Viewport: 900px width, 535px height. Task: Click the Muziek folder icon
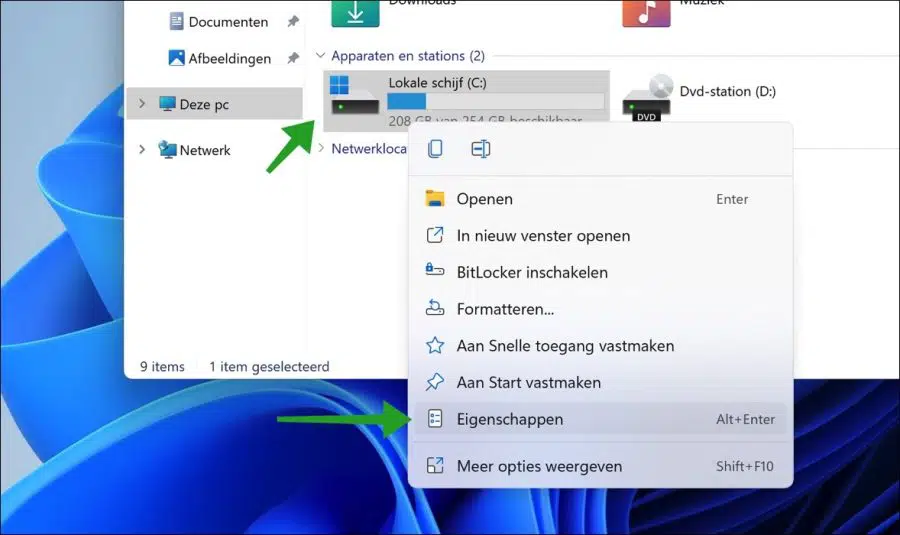[646, 13]
